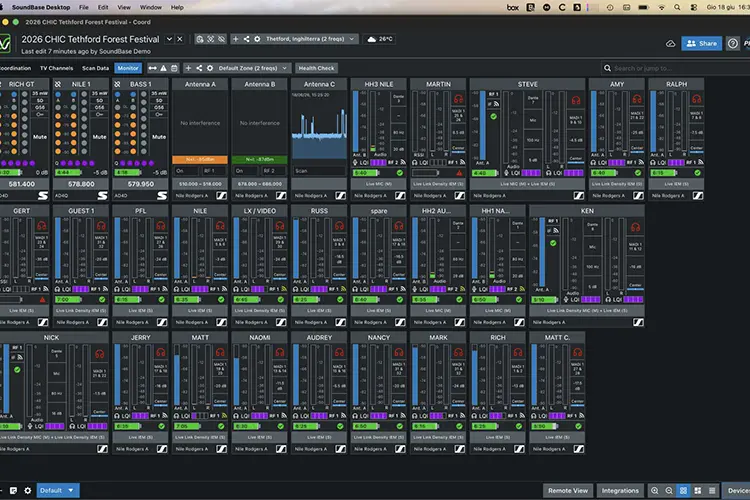
Task: Click the Wi-Fi menu bar icon
Action: pyautogui.click(x=662, y=7)
